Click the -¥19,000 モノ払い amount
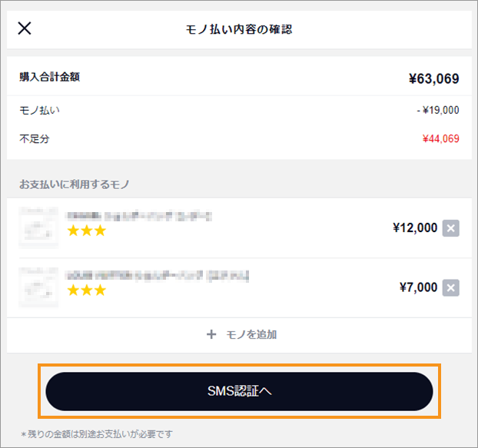 (438, 110)
